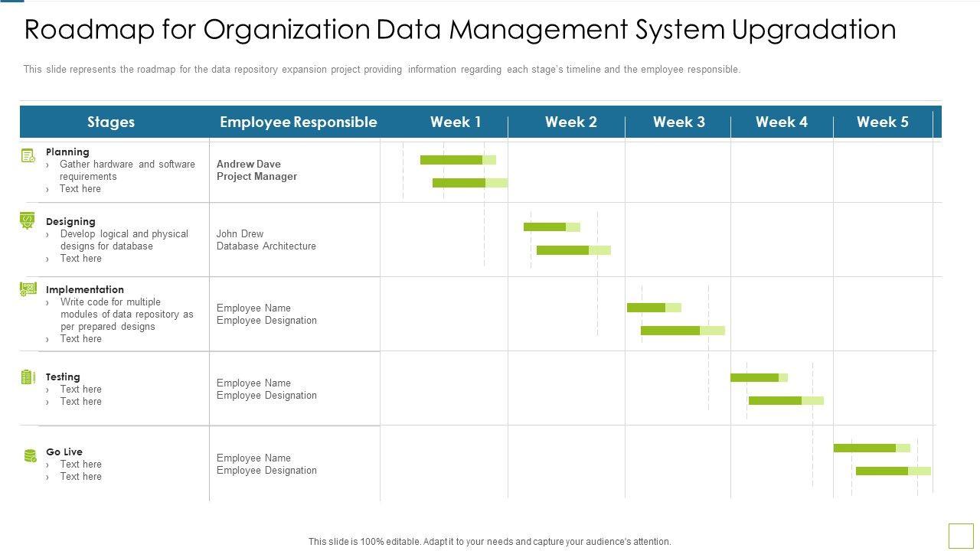
Task: Click the Employee Responsible column header
Action: click(298, 122)
